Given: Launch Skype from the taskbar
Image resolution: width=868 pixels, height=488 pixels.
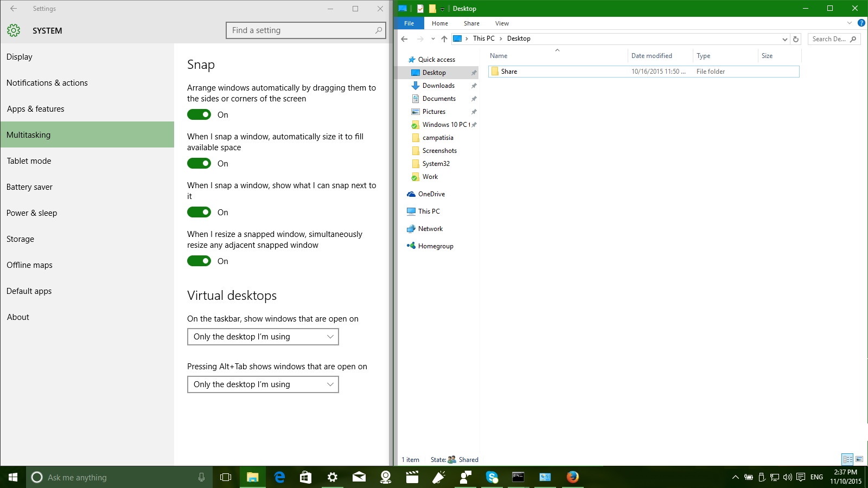Looking at the screenshot, I should (492, 477).
